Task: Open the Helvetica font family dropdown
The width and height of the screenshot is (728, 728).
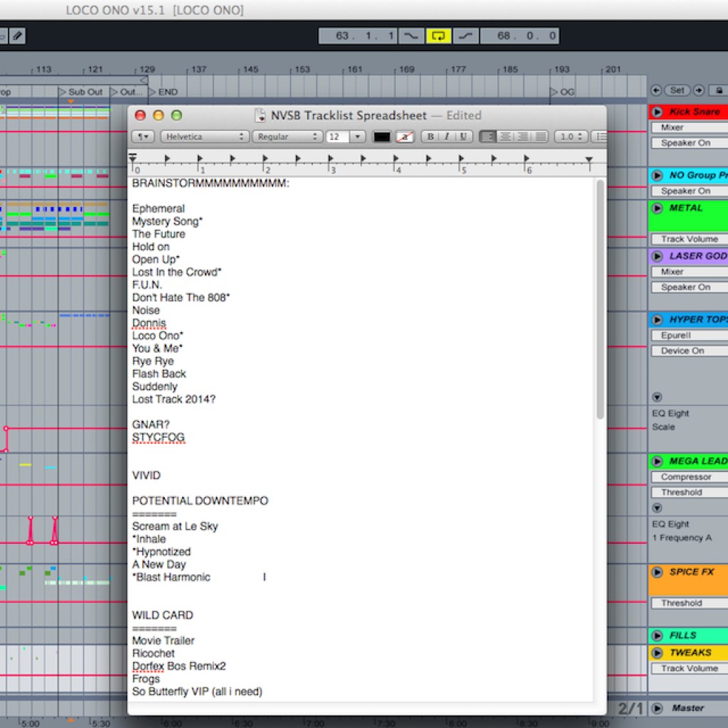Action: click(x=204, y=136)
